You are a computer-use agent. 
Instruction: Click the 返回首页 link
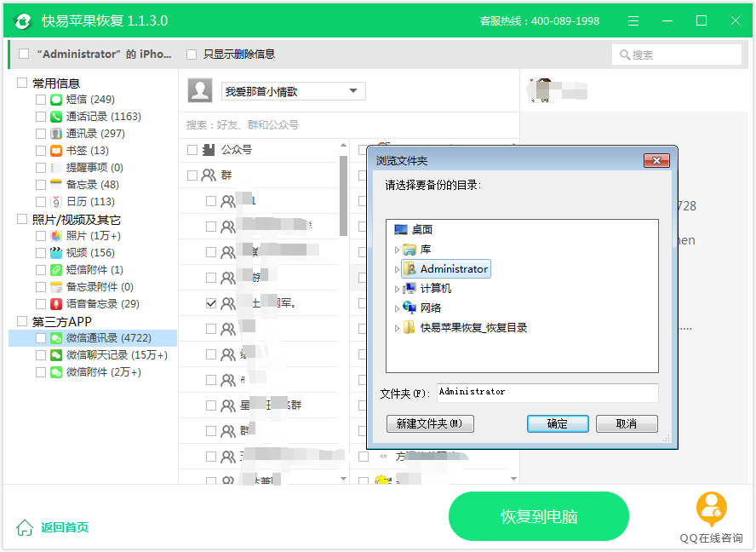tap(65, 527)
